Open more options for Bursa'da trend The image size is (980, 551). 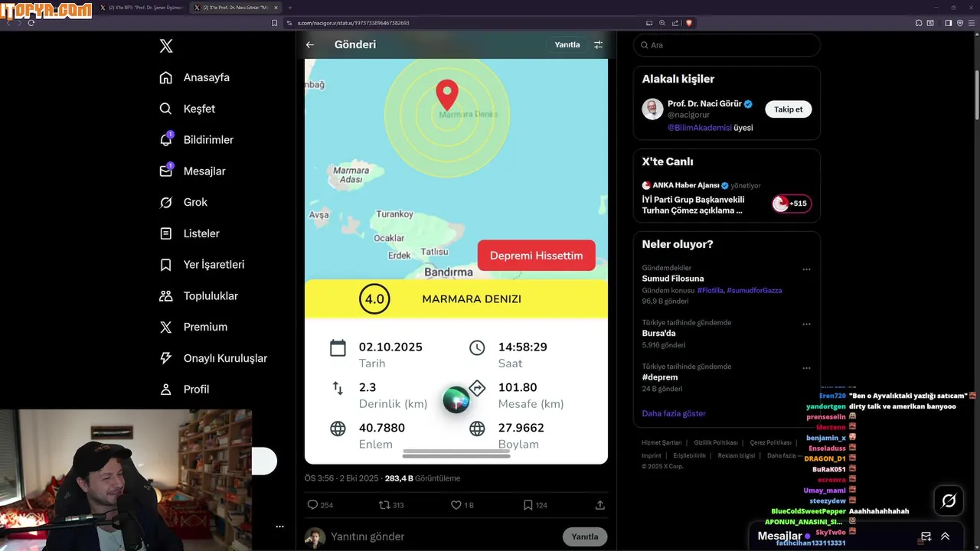[x=806, y=324]
